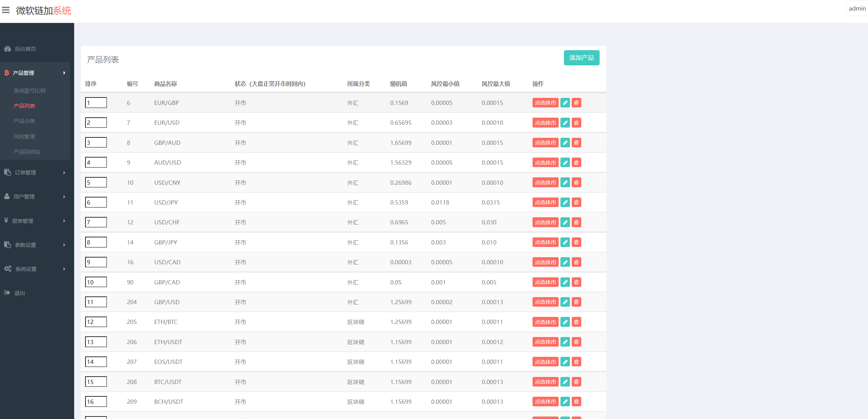868x419 pixels.
Task: Toggle 点击休市 for AUD/USD product
Action: tap(545, 163)
